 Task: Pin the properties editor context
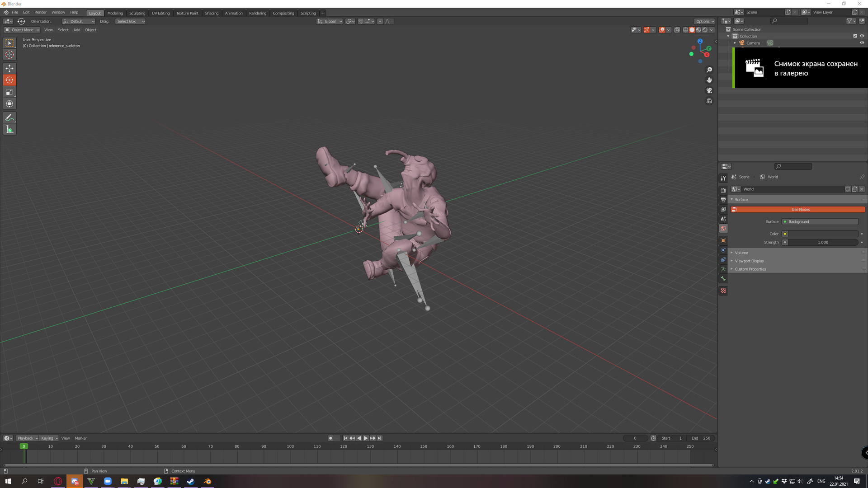click(862, 177)
